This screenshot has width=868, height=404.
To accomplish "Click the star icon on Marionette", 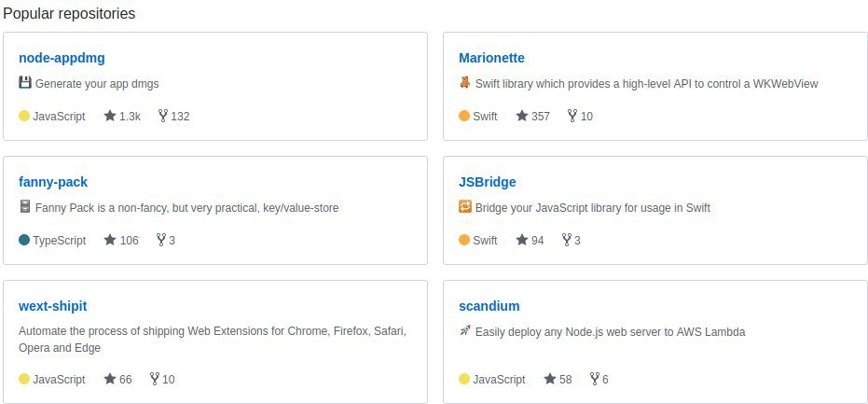I will coord(522,116).
